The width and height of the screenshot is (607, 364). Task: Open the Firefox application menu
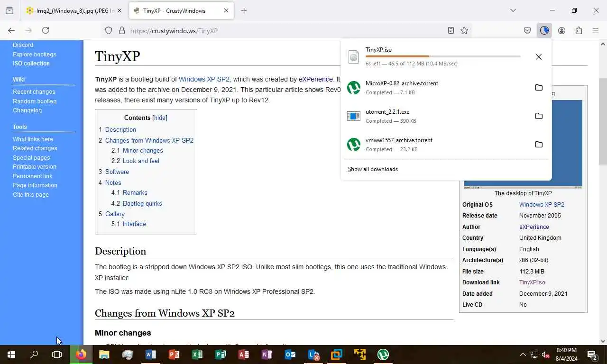(x=596, y=30)
